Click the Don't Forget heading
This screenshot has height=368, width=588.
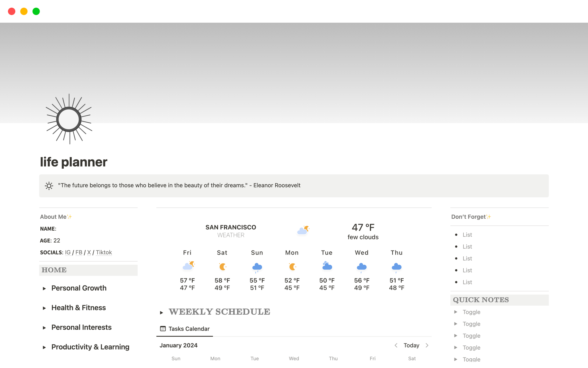click(471, 217)
